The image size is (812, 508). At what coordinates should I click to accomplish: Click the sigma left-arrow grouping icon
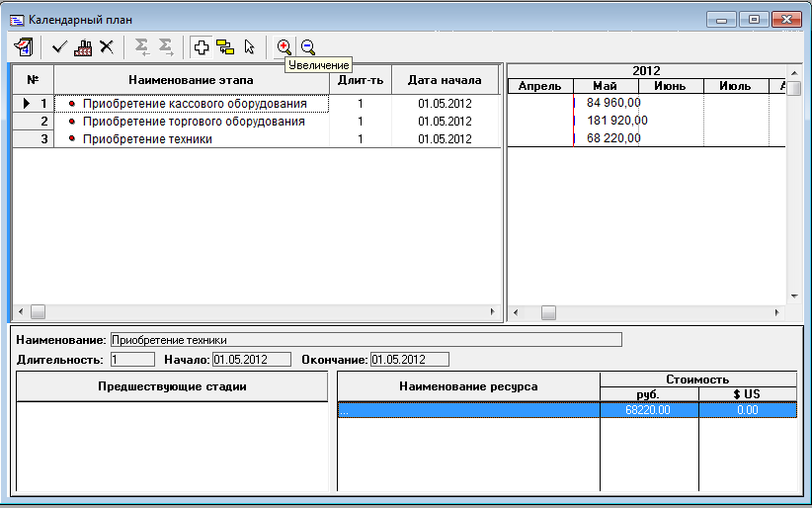142,47
